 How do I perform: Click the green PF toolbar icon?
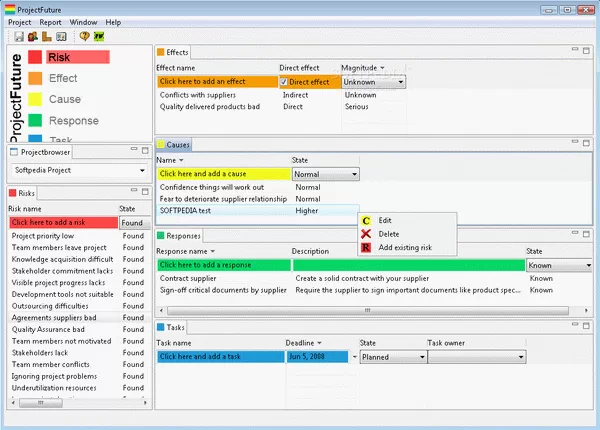click(99, 36)
